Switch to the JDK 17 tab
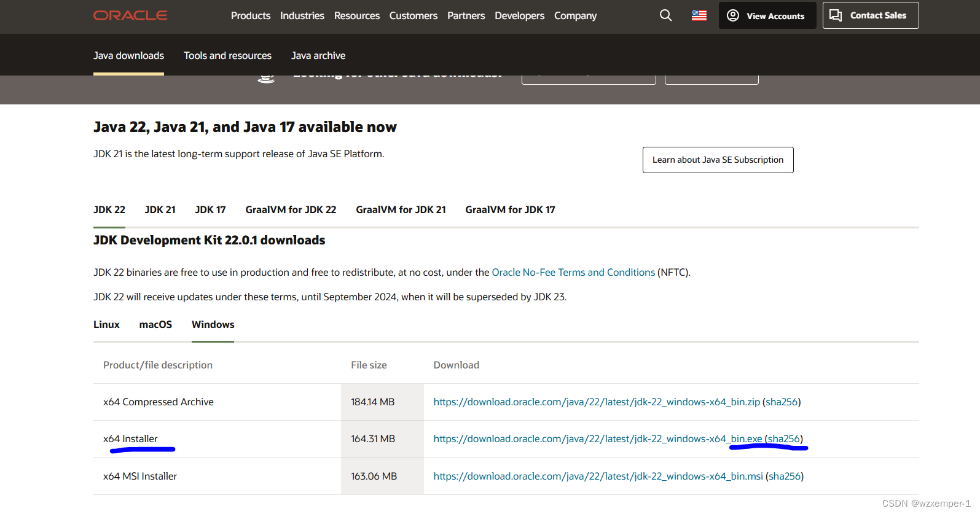 pos(211,209)
